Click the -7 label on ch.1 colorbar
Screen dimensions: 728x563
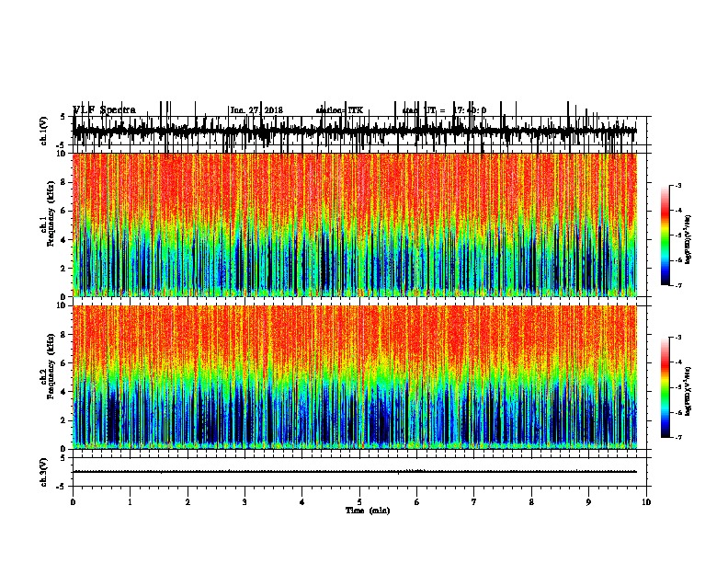tap(678, 285)
